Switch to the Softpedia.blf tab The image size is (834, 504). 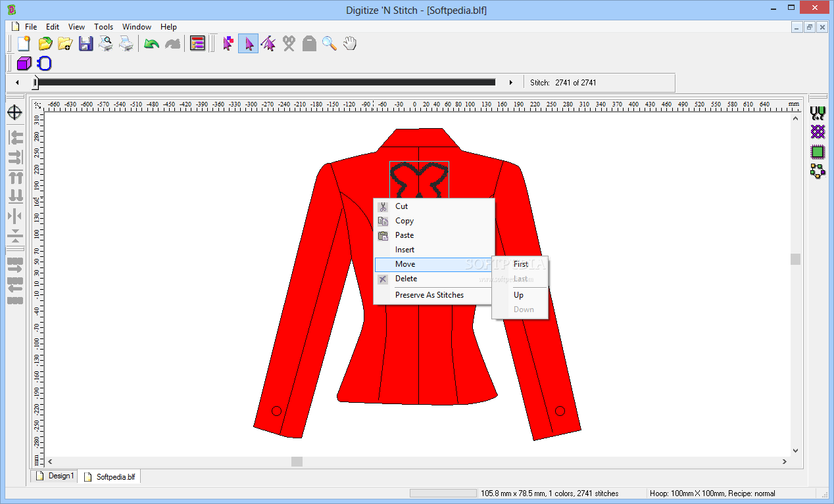pos(109,477)
